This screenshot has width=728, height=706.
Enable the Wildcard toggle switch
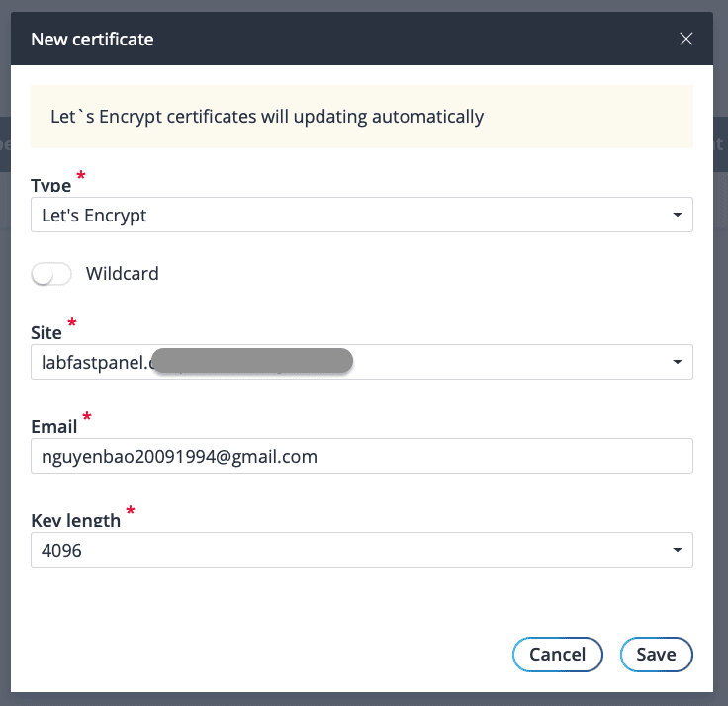(51, 274)
